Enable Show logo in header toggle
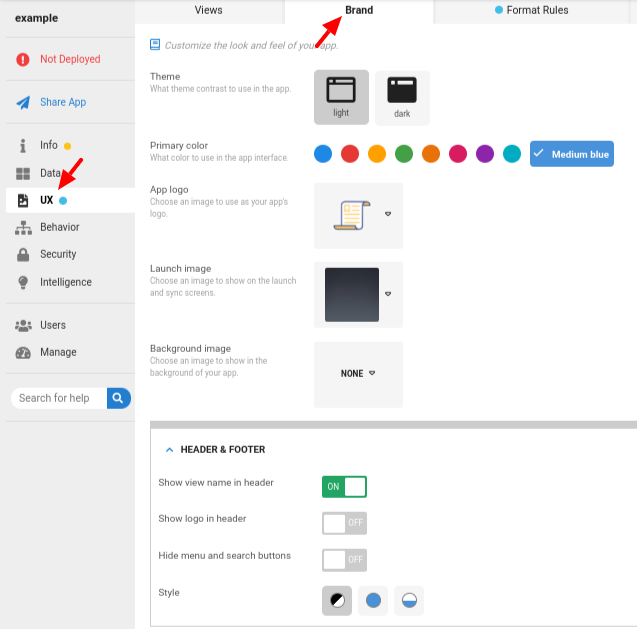Image resolution: width=637 pixels, height=629 pixels. (344, 523)
